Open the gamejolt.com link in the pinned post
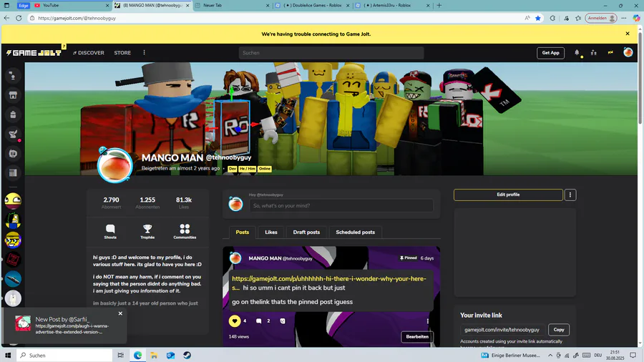 click(x=328, y=283)
